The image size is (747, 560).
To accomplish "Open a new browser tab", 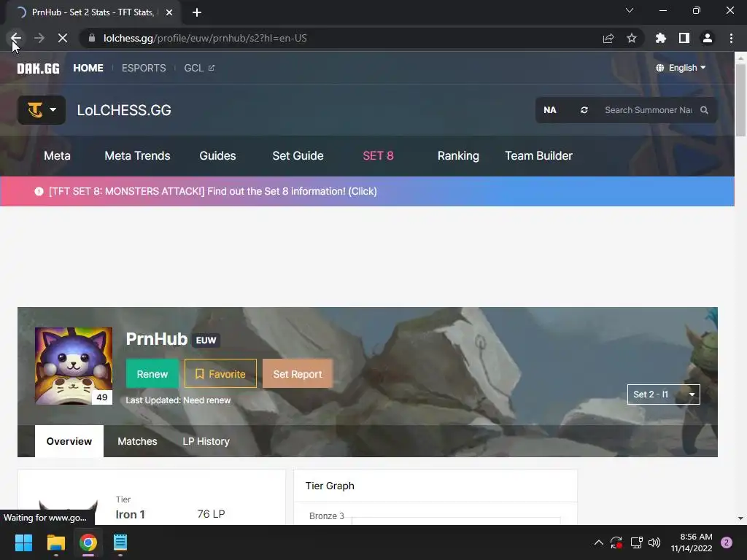I will 197,12.
